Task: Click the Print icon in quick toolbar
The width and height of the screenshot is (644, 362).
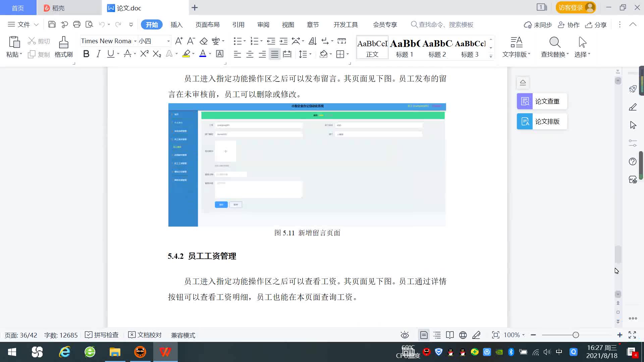Action: coord(77,24)
